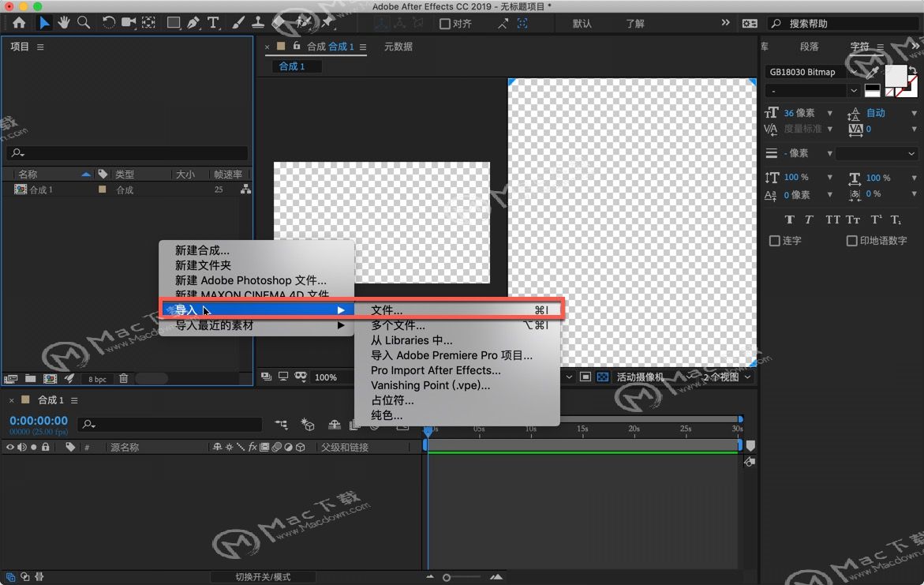Click the New Composition icon in Project panel

[x=50, y=379]
